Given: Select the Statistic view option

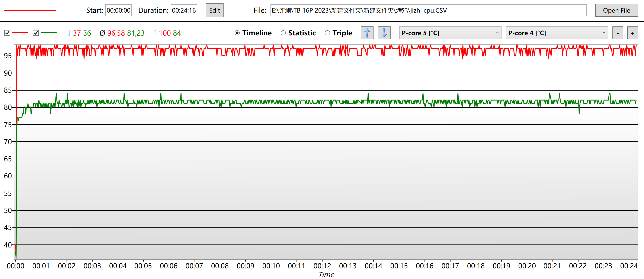Looking at the screenshot, I should [x=283, y=33].
